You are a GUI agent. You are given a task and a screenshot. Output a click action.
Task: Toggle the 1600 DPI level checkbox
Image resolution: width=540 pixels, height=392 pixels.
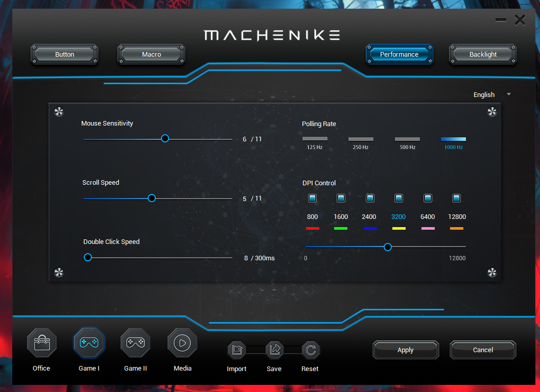click(341, 198)
